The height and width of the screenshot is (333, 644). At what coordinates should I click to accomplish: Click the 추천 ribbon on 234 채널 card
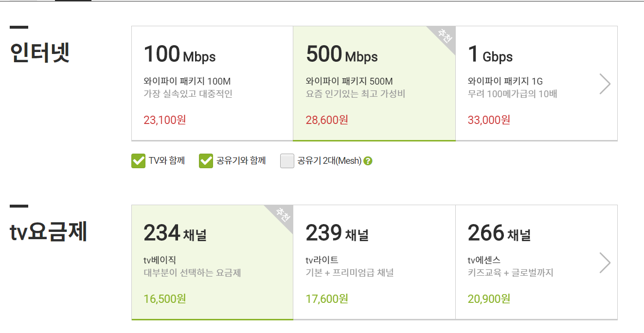[x=282, y=215]
